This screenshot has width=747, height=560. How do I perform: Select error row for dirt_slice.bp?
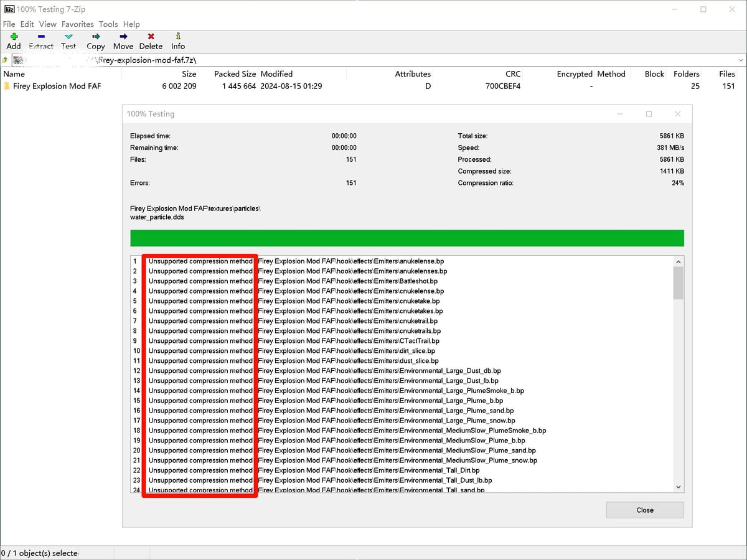click(x=402, y=351)
